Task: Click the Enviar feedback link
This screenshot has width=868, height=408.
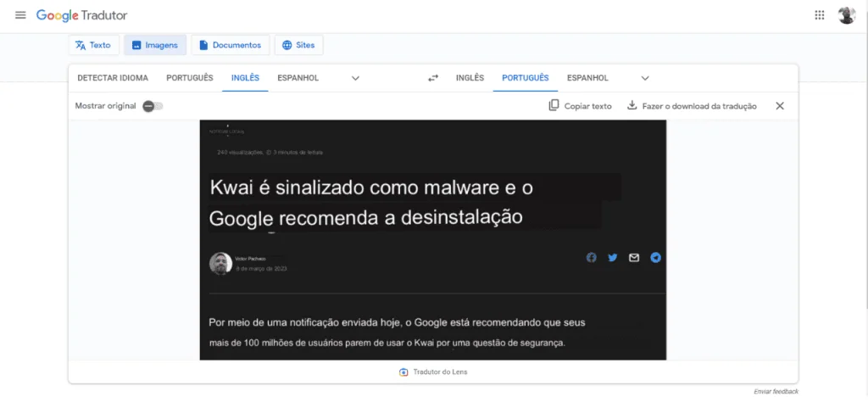Action: (x=776, y=391)
